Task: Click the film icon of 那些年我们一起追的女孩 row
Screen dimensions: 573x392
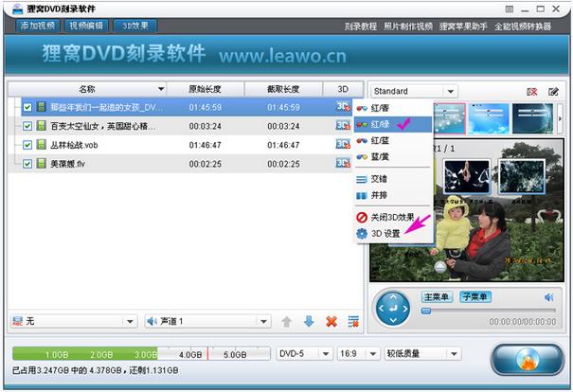Action: [x=42, y=107]
